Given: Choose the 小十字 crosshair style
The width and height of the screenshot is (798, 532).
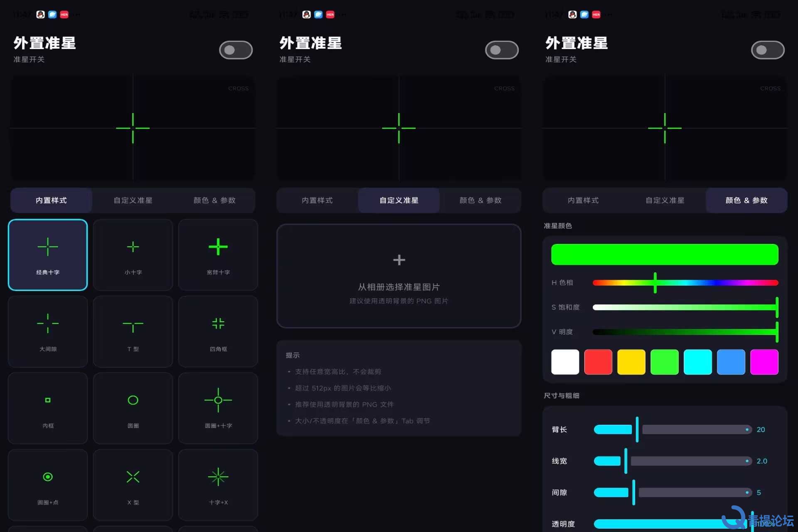Looking at the screenshot, I should click(133, 255).
